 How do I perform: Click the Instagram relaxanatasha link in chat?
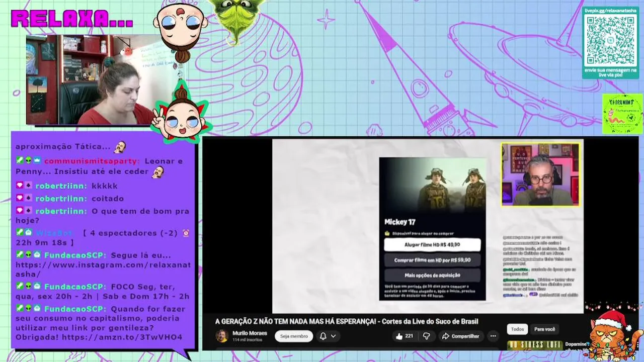click(103, 269)
